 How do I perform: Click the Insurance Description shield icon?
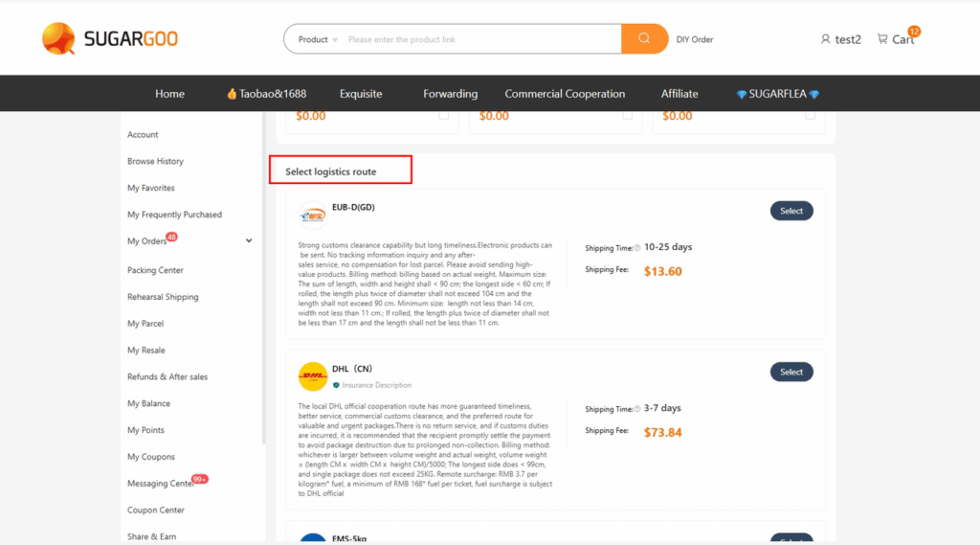click(336, 385)
